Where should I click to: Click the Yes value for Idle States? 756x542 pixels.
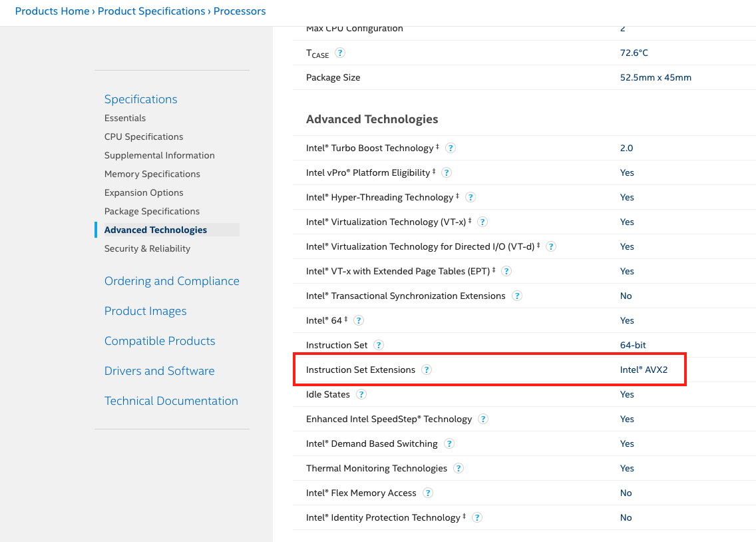tap(627, 394)
